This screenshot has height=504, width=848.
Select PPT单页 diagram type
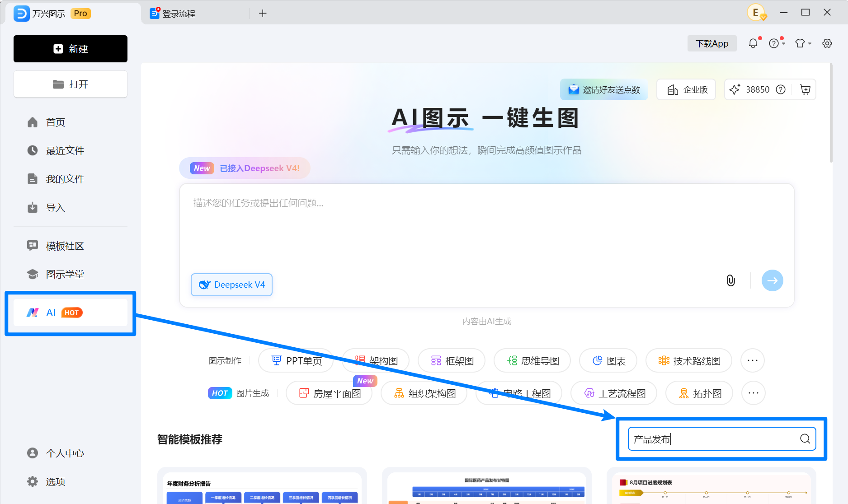point(296,360)
